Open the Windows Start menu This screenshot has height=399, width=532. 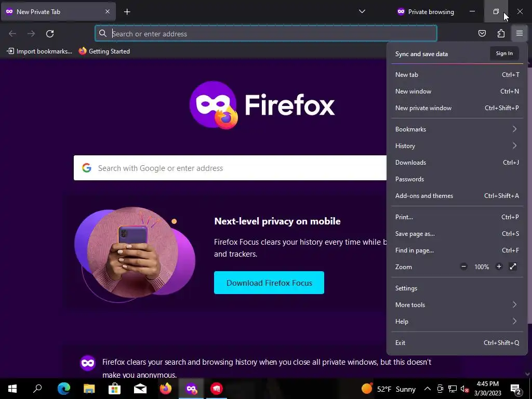[12, 389]
